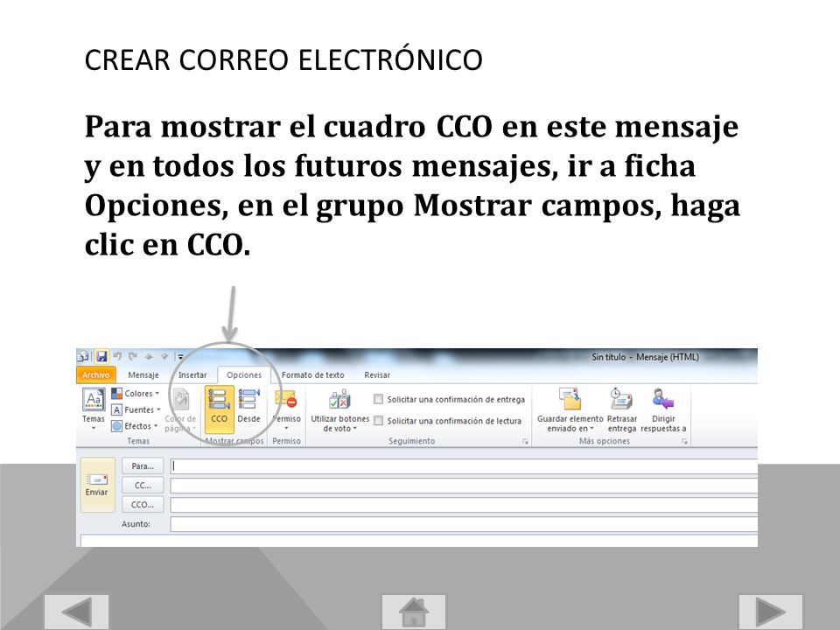Expand the Colores theme dropdown
Viewport: 840px width, 630px height.
(135, 394)
